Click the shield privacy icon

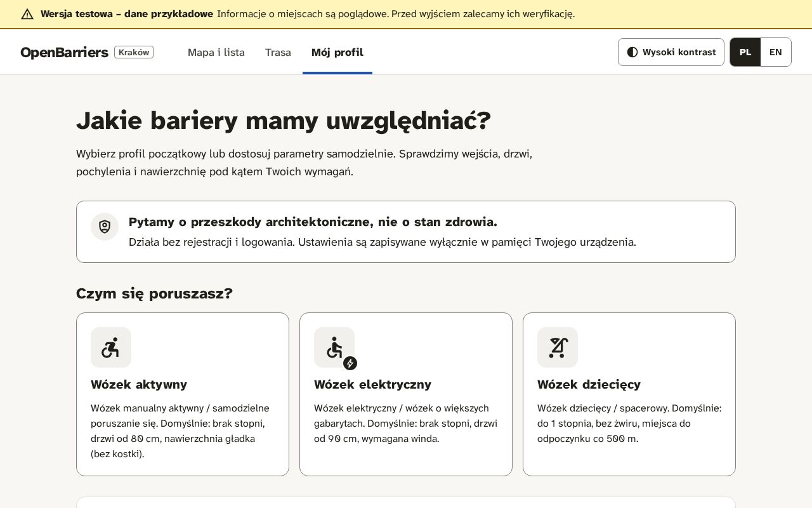tap(105, 227)
